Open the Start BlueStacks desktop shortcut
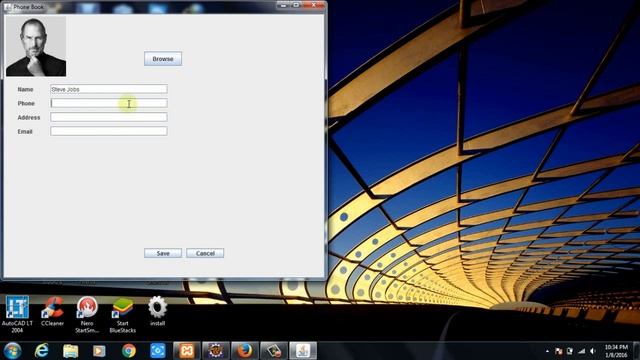 (122, 315)
